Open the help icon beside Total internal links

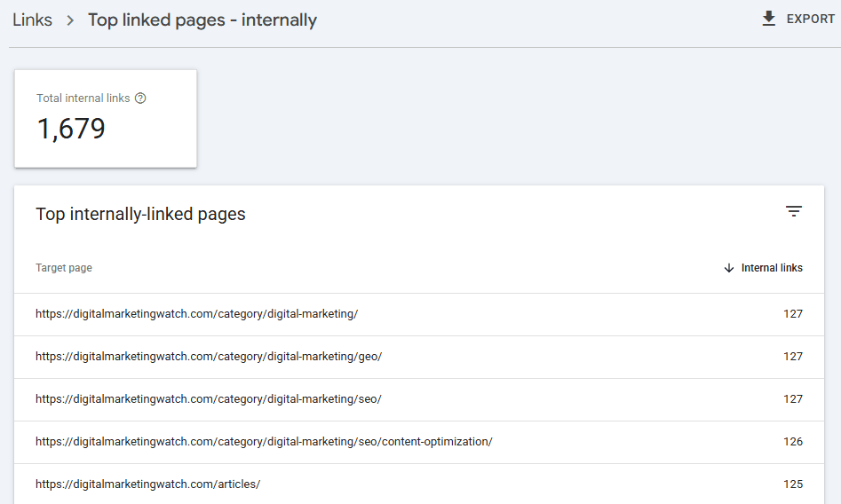(140, 98)
